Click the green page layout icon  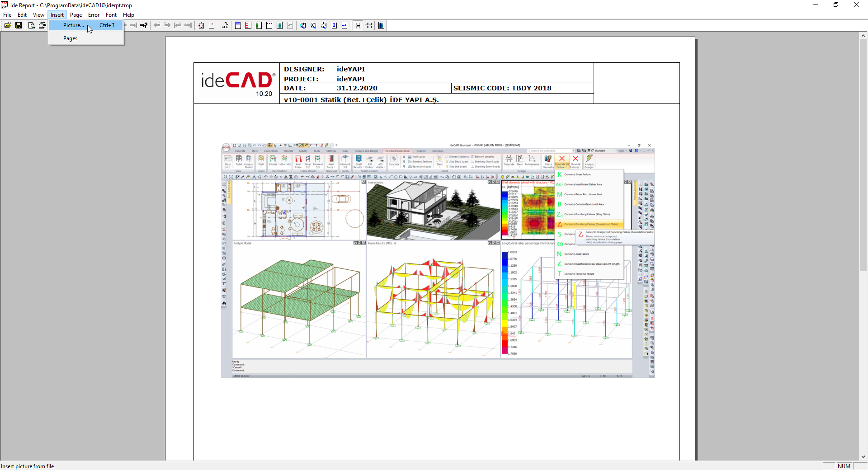(259, 25)
